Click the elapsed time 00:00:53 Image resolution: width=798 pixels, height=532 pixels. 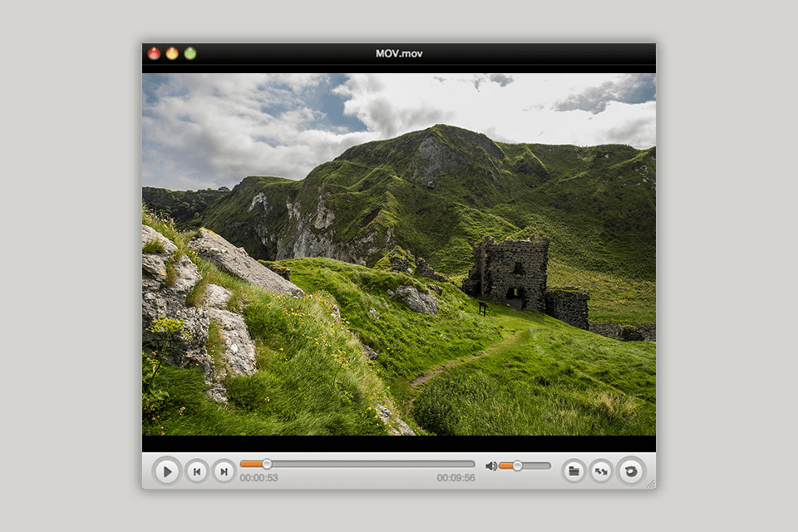pos(258,476)
